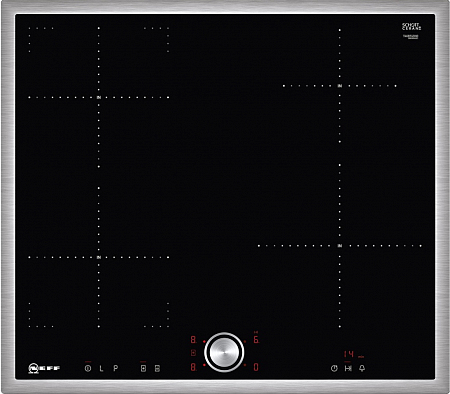Screen dimensions: 450x394
Task: Tap the red timer display reading 14
Action: pos(349,354)
